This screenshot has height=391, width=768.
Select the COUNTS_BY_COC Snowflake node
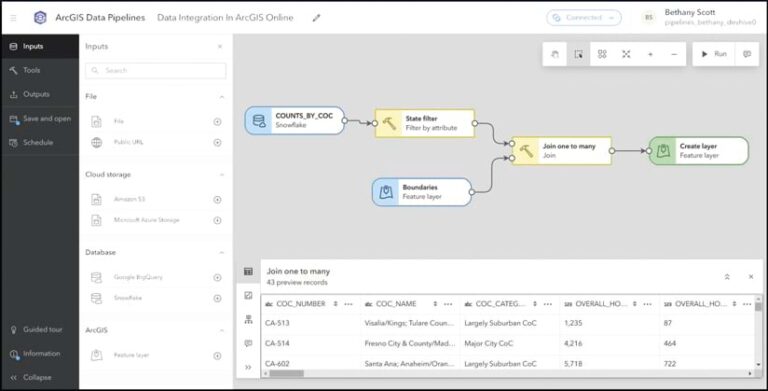295,121
